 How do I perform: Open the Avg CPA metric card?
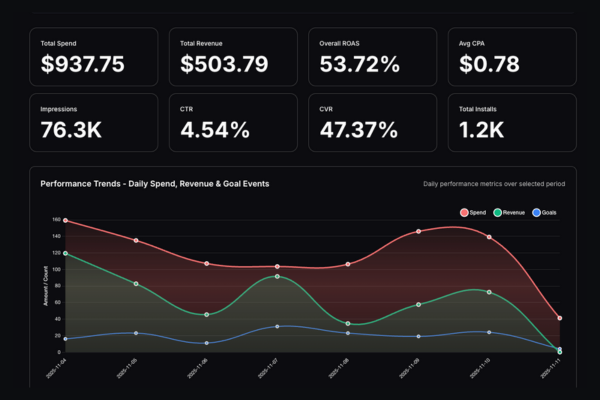pyautogui.click(x=512, y=56)
